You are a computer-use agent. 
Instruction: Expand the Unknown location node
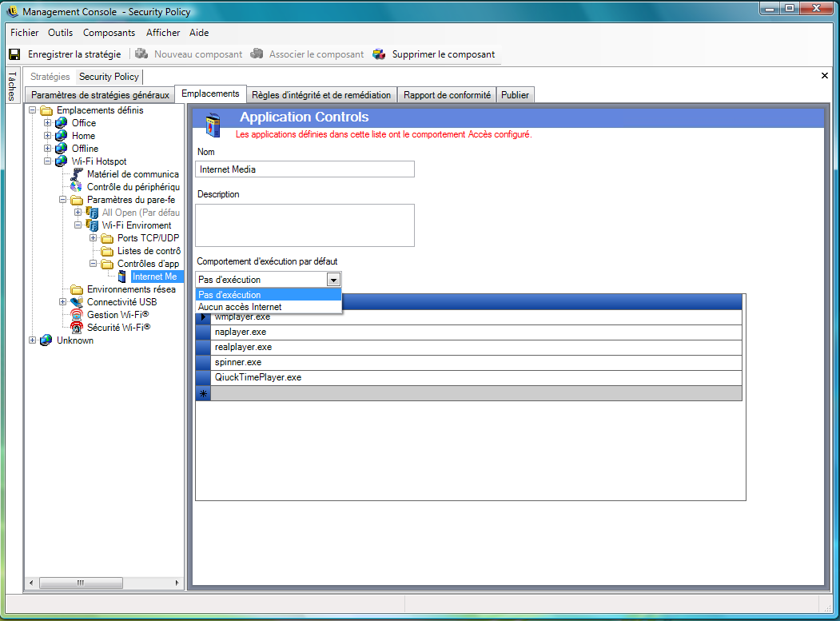click(x=33, y=340)
